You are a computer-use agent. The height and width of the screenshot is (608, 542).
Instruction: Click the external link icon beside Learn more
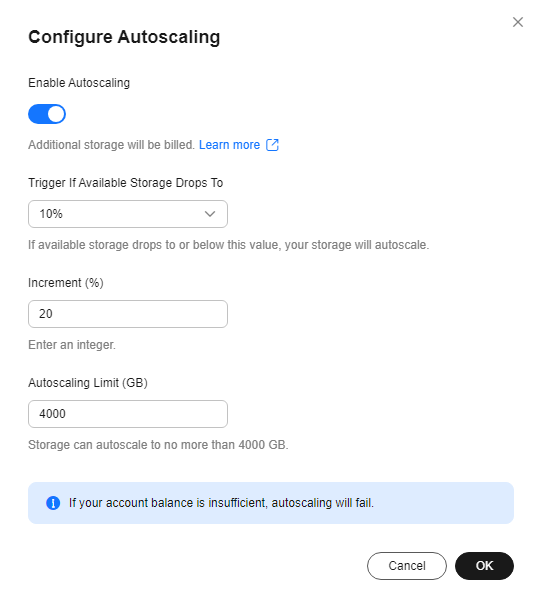pos(272,145)
